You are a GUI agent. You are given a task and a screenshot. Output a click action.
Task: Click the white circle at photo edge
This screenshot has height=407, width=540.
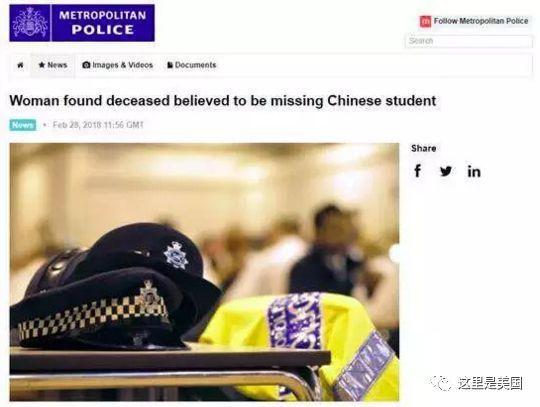[395, 254]
